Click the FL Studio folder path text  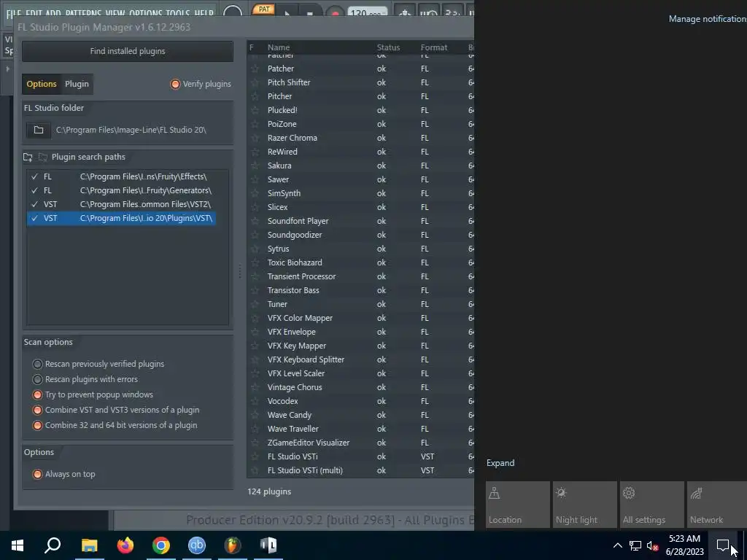[x=131, y=130]
